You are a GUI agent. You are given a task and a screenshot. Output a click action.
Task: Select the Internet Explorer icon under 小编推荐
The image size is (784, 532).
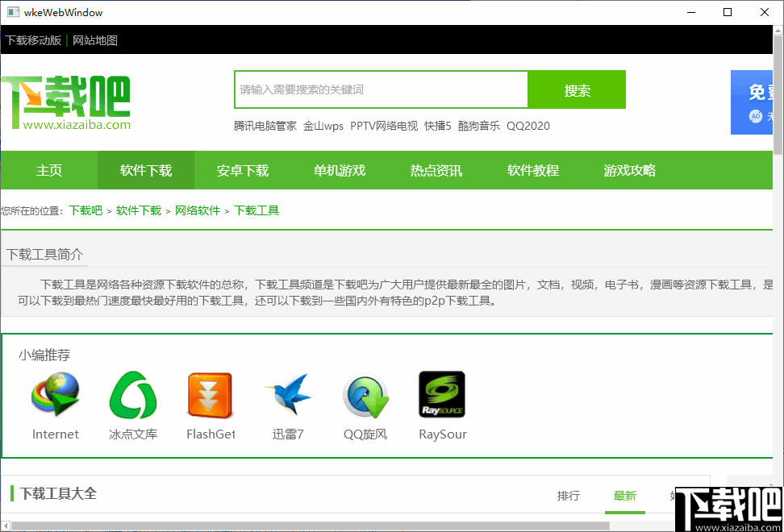[x=55, y=395]
